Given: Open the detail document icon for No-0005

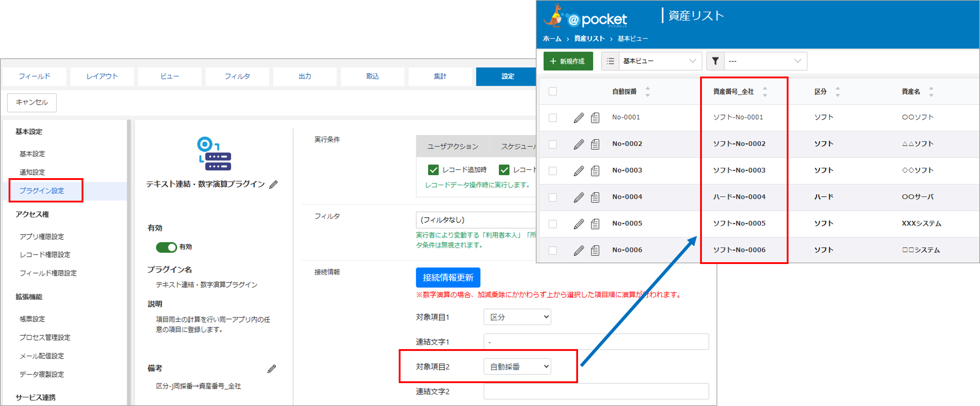Looking at the screenshot, I should (x=595, y=224).
